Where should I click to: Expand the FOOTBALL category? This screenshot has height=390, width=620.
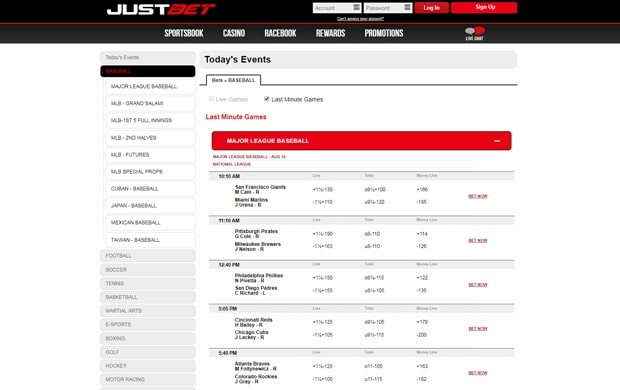147,256
